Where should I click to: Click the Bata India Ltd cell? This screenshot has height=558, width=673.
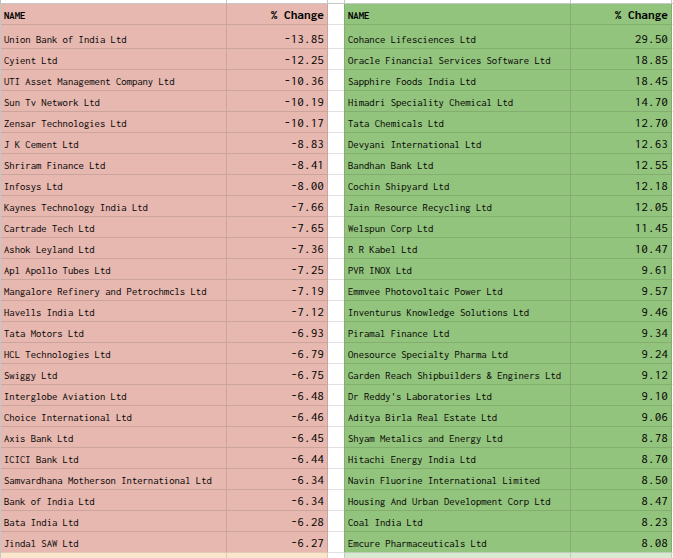click(113, 523)
